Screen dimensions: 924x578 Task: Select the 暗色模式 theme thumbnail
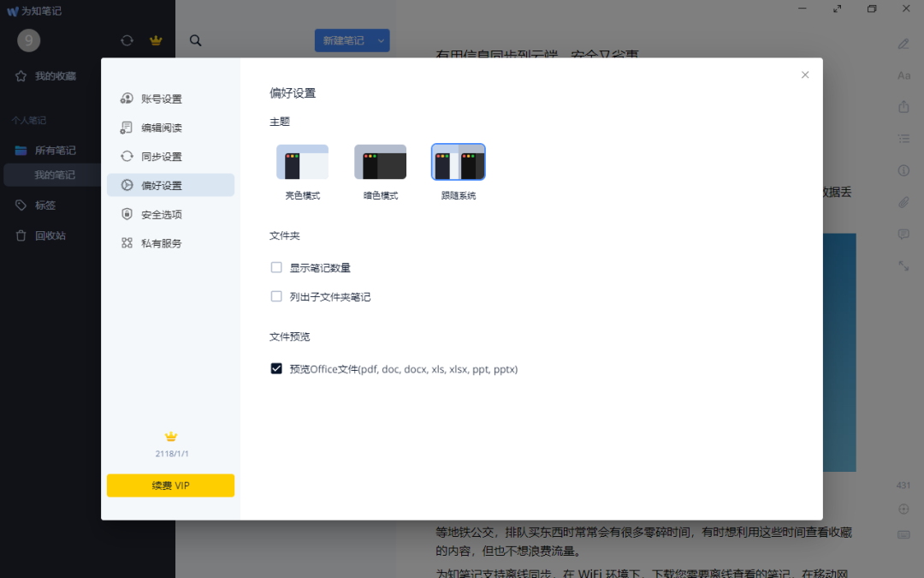click(380, 161)
